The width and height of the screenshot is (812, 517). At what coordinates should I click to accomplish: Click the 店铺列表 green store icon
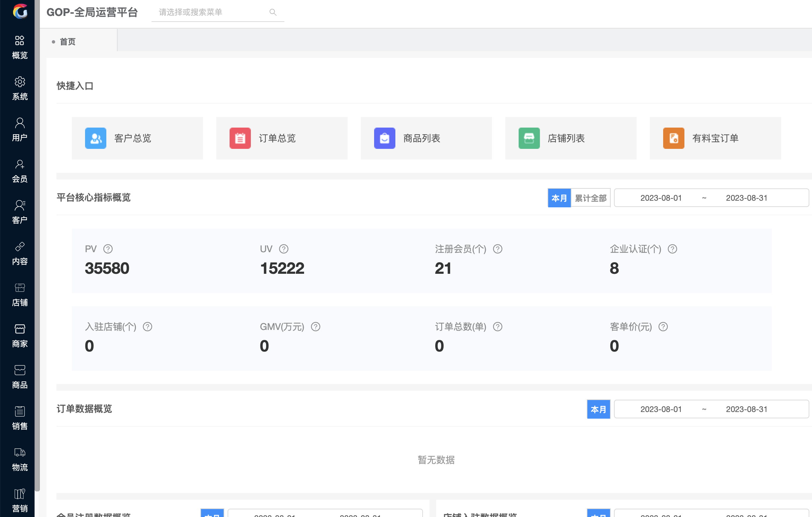529,138
